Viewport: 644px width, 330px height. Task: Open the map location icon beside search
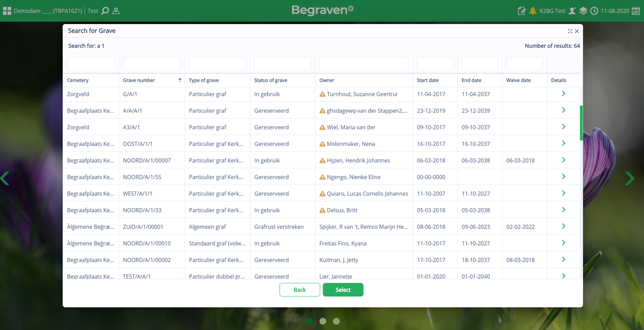[116, 11]
